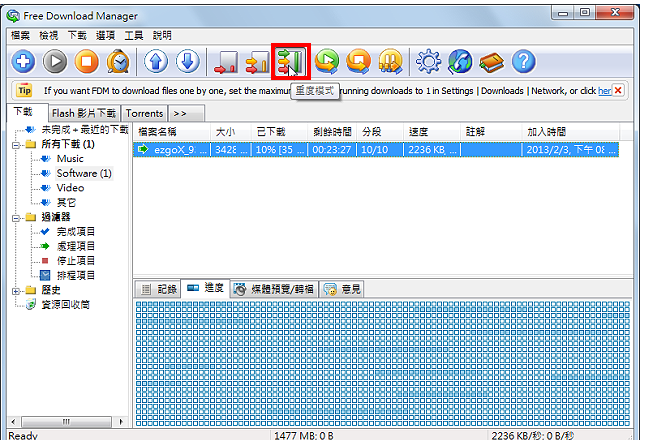Click the green start all downloads icon
Image resolution: width=648 pixels, height=440 pixels.
326,62
